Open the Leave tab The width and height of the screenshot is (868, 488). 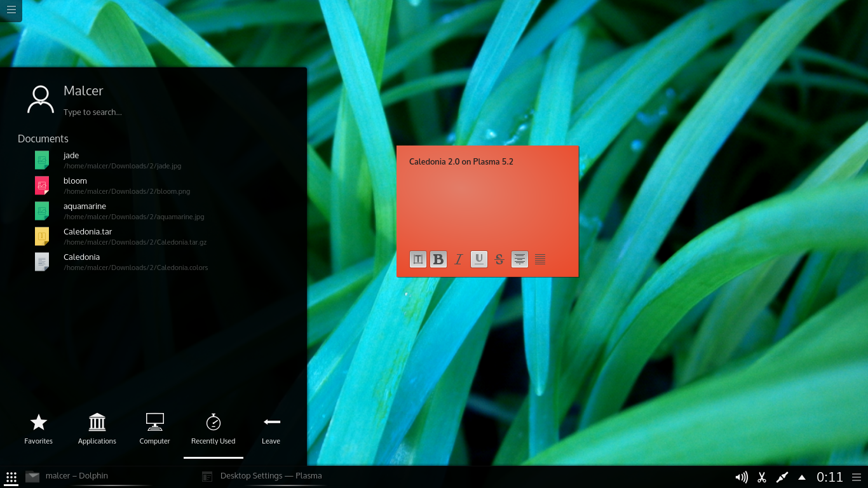click(271, 429)
